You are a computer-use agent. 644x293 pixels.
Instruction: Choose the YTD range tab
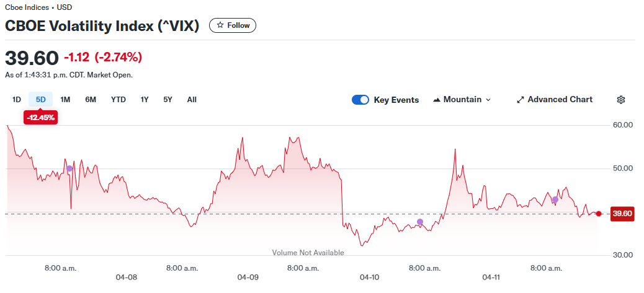point(119,100)
